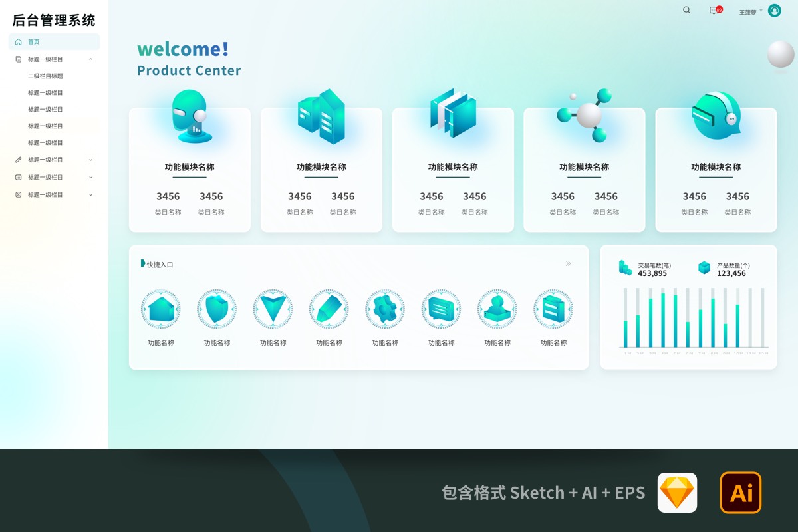Open the house quick-entry icon
Image resolution: width=798 pixels, height=532 pixels.
tap(161, 309)
